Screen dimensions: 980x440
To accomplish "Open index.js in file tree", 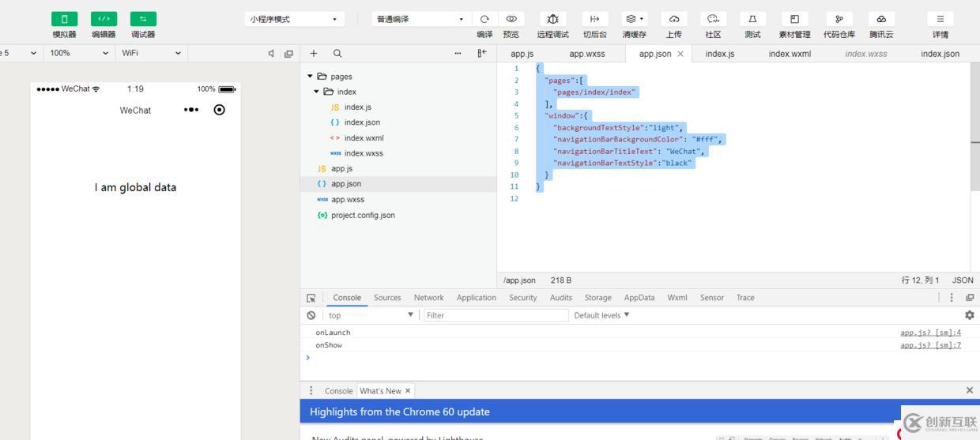I will (357, 107).
